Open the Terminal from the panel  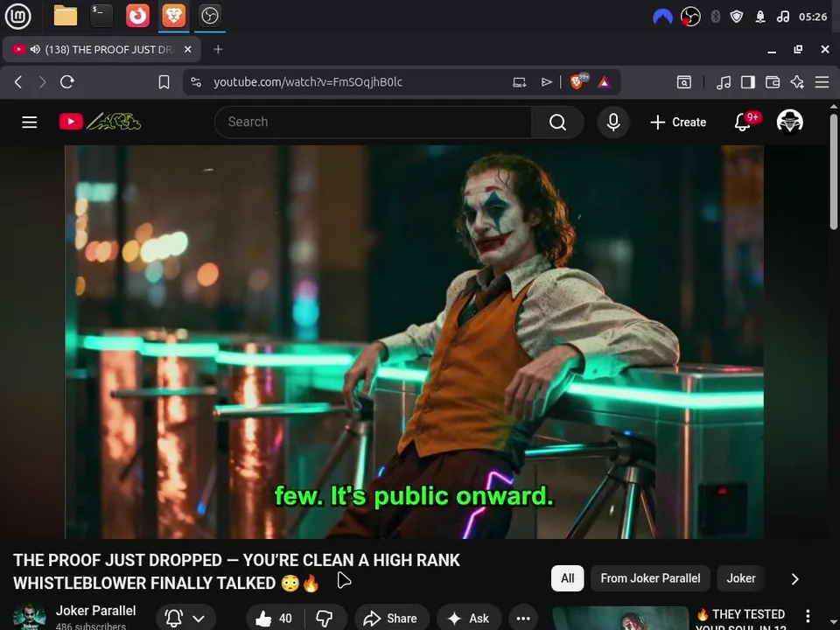pos(101,16)
